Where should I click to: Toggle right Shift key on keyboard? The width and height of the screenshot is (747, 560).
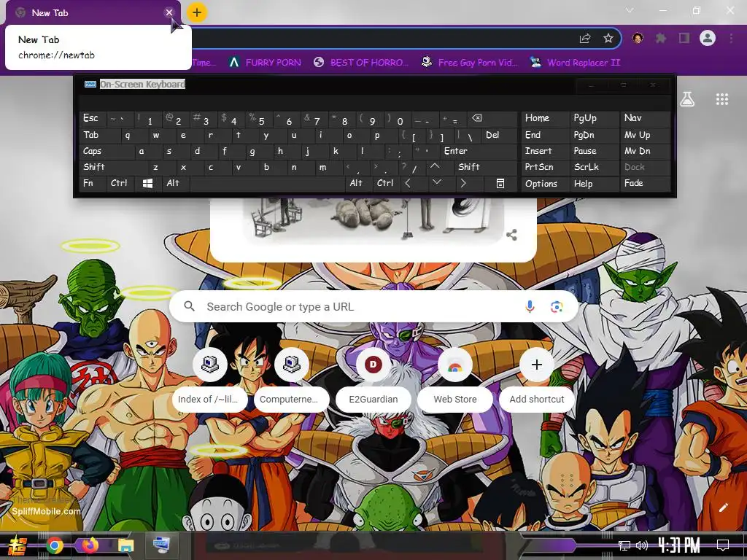tap(485, 167)
